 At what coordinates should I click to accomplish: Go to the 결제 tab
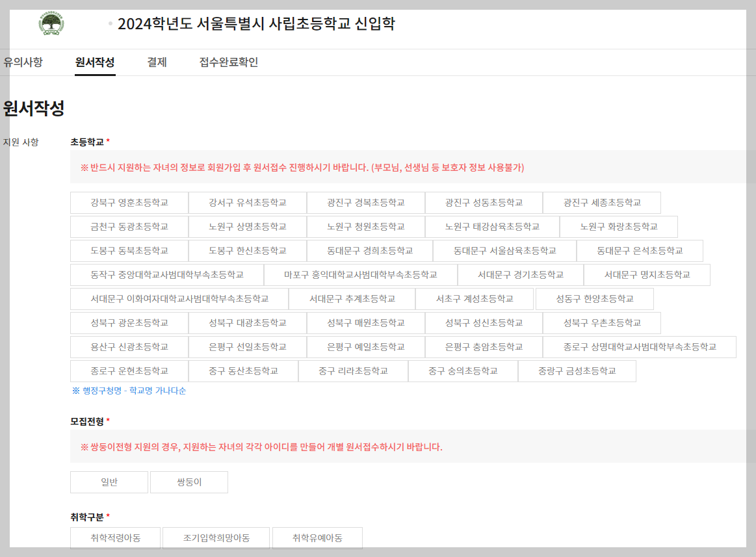coord(157,62)
